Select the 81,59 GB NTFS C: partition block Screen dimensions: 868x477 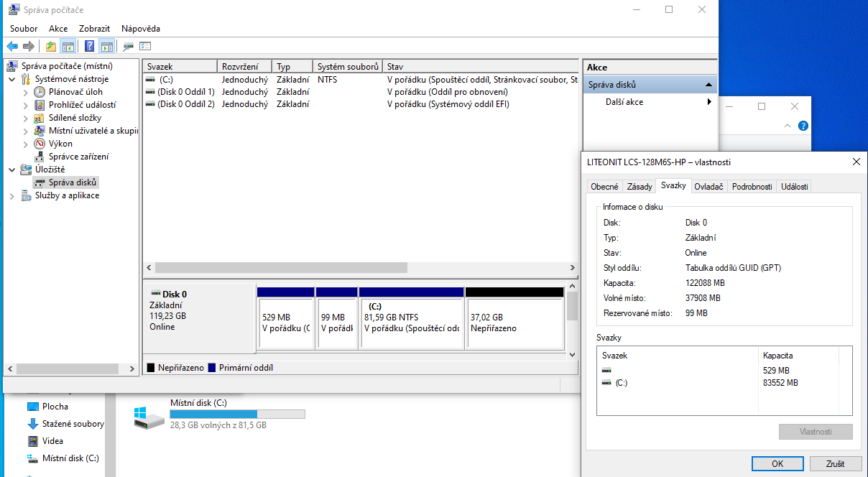(411, 323)
